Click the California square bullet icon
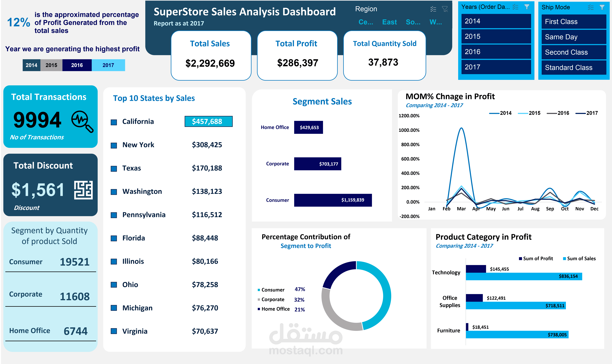612x364 pixels. 114,122
